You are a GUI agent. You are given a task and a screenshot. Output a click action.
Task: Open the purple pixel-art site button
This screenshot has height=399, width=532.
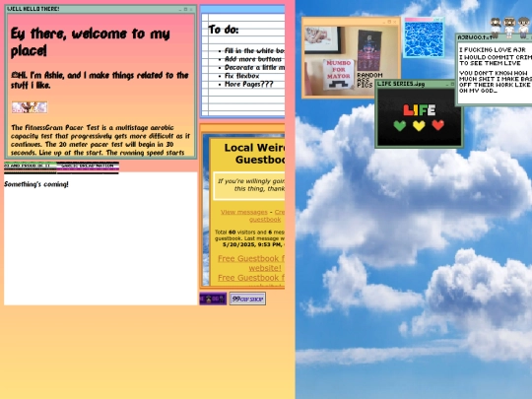213,299
